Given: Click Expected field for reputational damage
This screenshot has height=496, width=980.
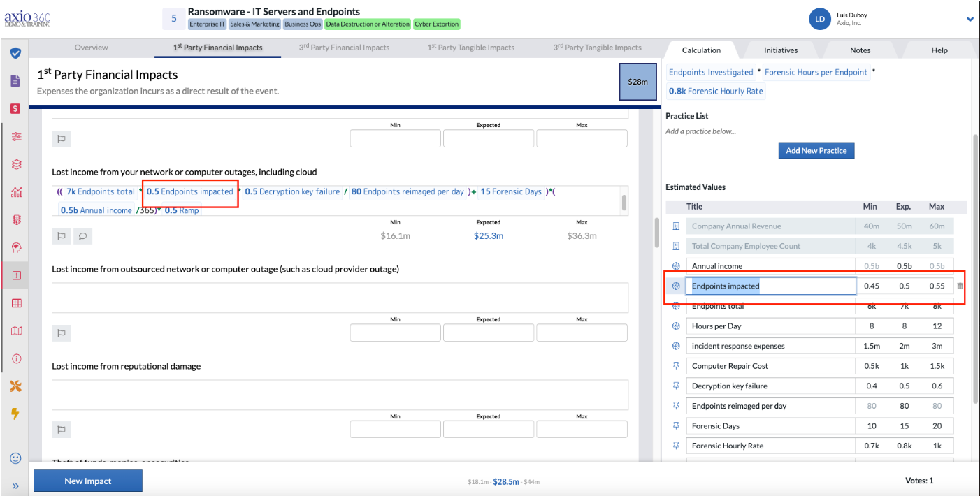Looking at the screenshot, I should coord(489,429).
